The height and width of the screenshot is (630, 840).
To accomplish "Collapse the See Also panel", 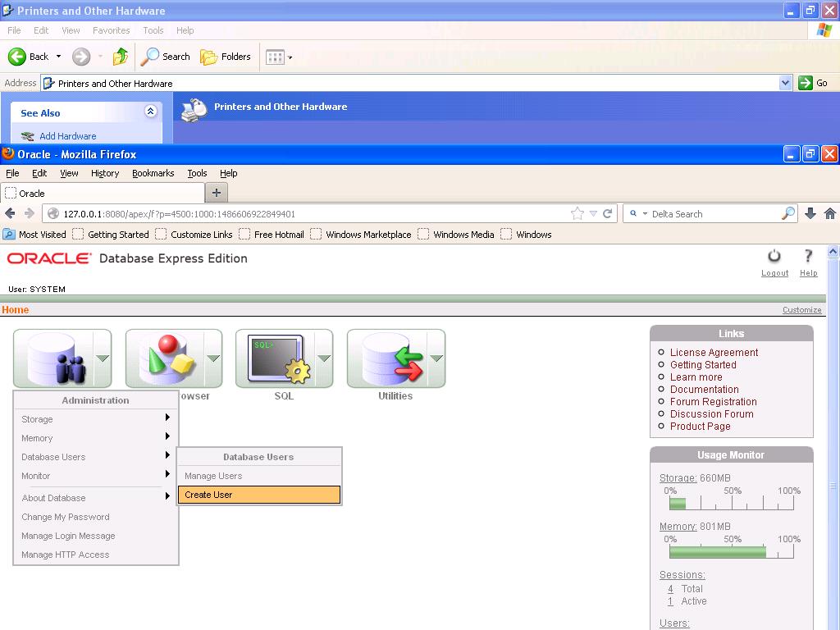I will point(151,111).
